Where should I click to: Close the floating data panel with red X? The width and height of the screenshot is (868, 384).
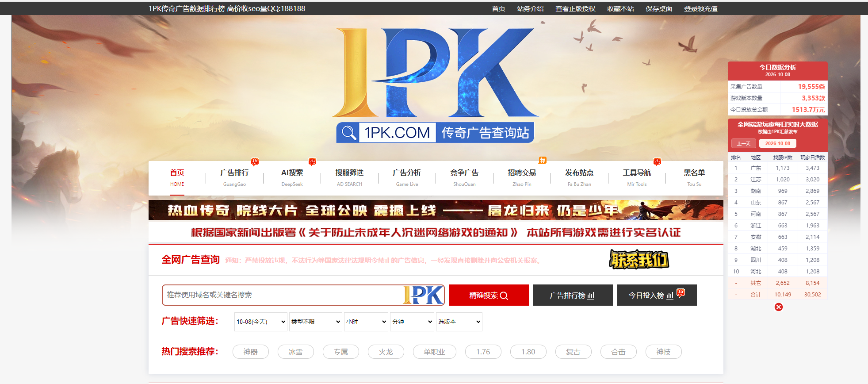point(778,307)
